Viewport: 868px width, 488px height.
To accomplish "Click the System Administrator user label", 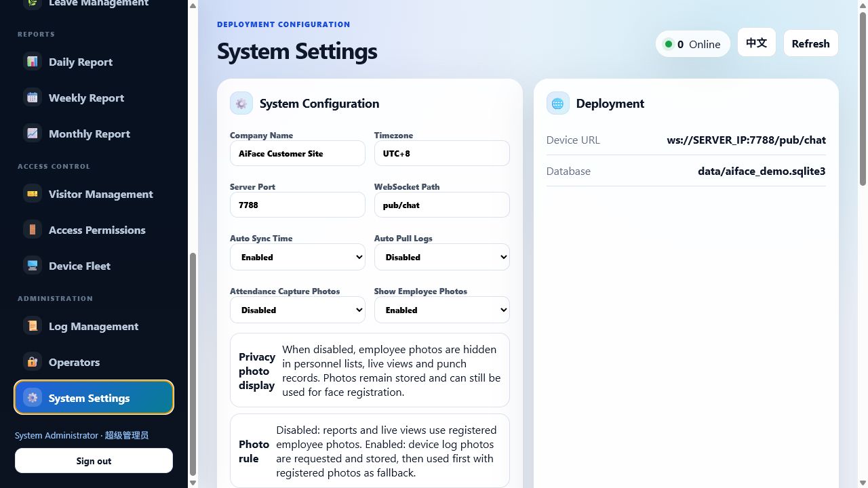I will pos(56,435).
